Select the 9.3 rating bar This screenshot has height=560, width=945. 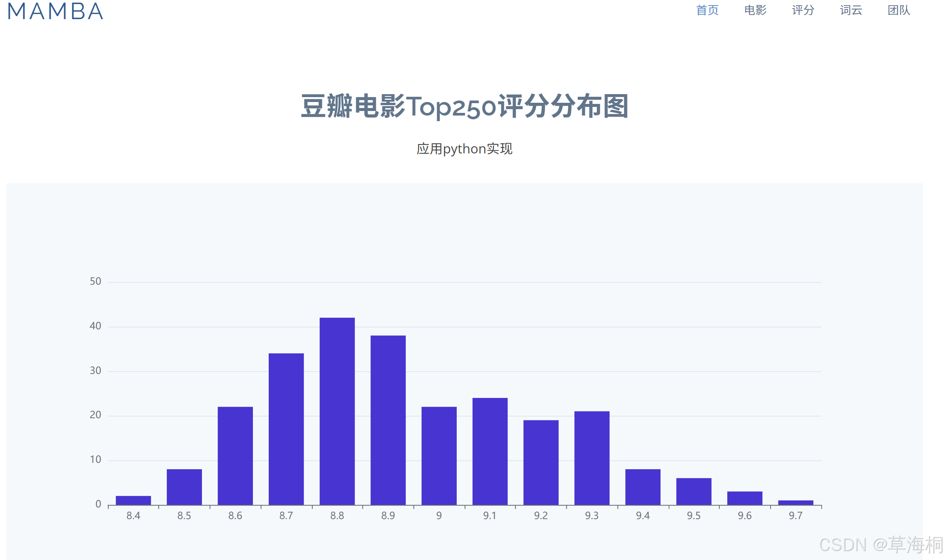coord(592,458)
